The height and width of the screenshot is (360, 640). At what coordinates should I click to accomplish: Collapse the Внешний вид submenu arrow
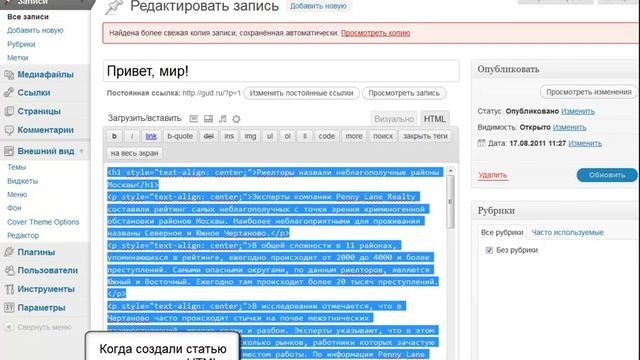pos(82,151)
